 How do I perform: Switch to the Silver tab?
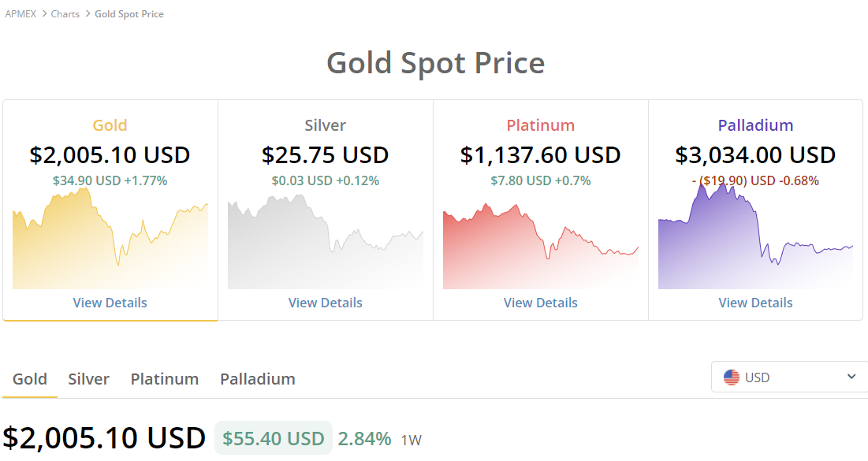88,379
